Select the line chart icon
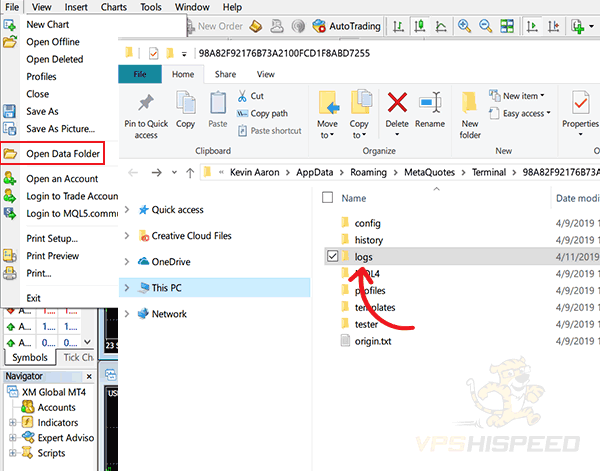600x471 pixels. 441,26
